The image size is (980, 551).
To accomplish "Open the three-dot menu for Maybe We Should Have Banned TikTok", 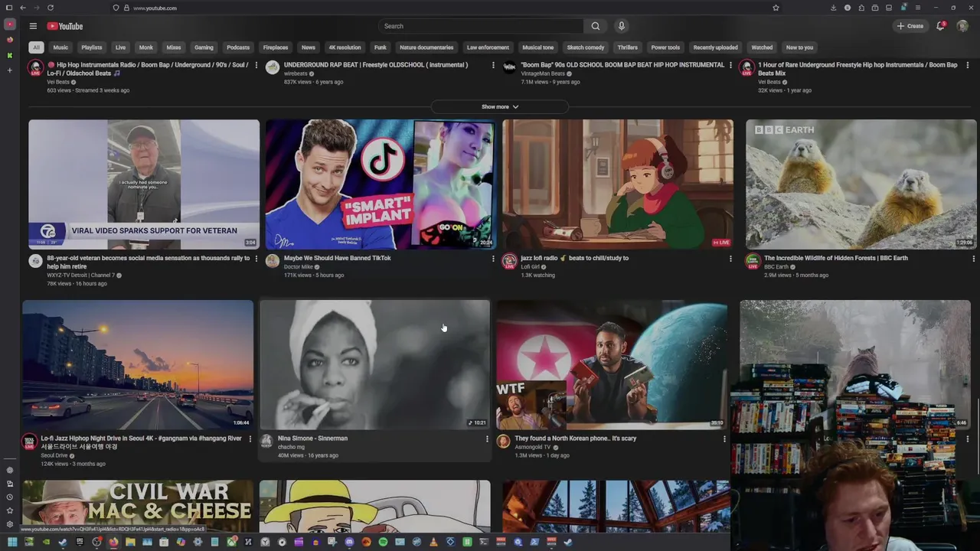I will tap(493, 259).
